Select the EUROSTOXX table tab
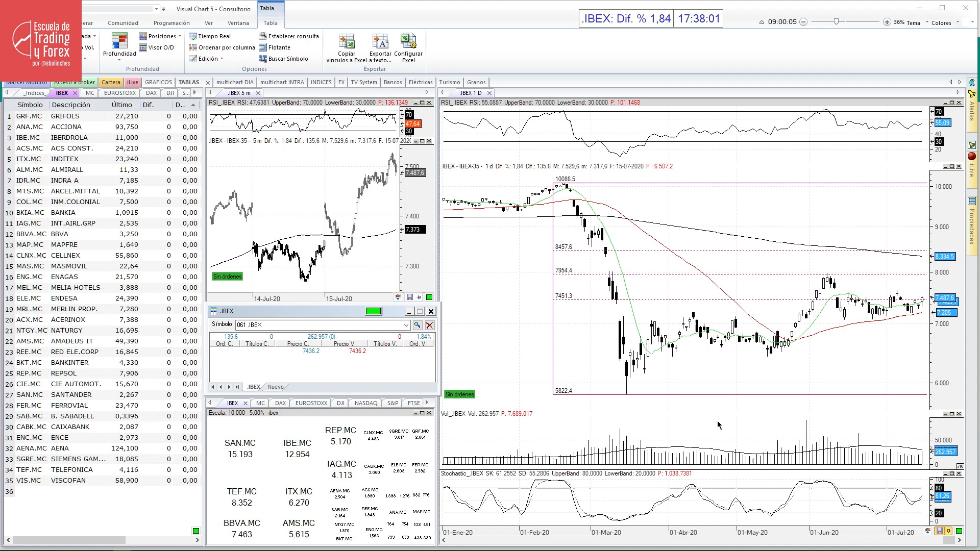 120,93
